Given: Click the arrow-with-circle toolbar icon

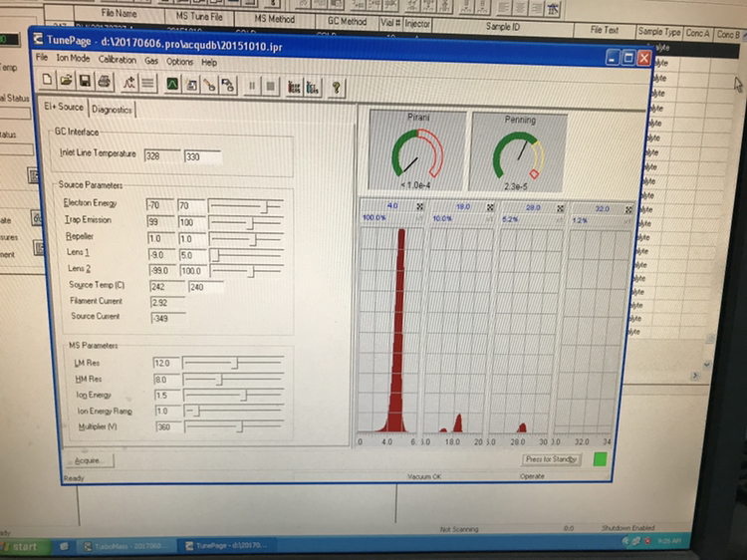Looking at the screenshot, I should [228, 86].
